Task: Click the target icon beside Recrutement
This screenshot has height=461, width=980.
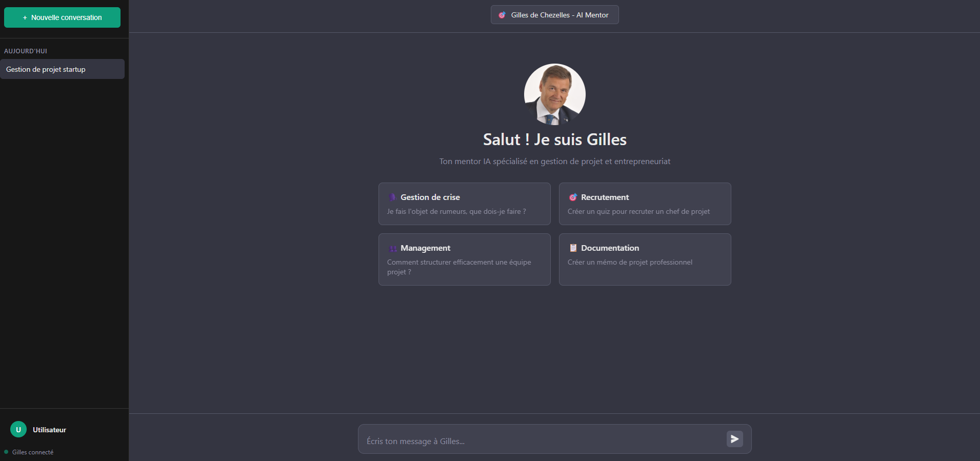Action: tap(573, 197)
